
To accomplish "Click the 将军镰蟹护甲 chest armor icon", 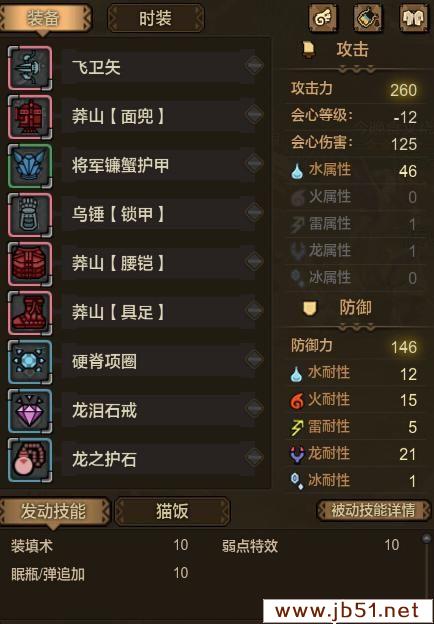I will (x=30, y=166).
